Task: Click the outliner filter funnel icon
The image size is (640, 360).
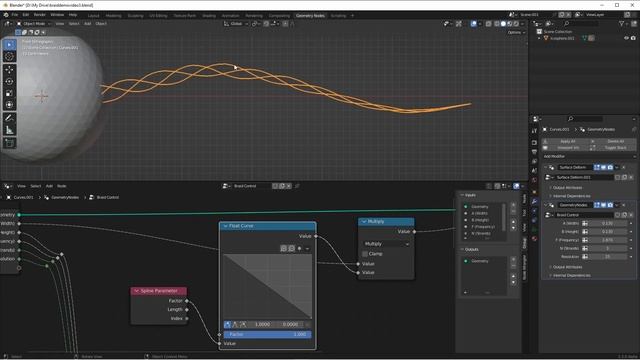Action: coord(622,24)
